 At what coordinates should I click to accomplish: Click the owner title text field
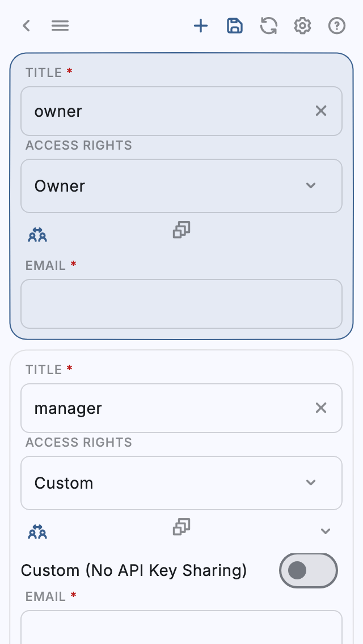[170, 111]
